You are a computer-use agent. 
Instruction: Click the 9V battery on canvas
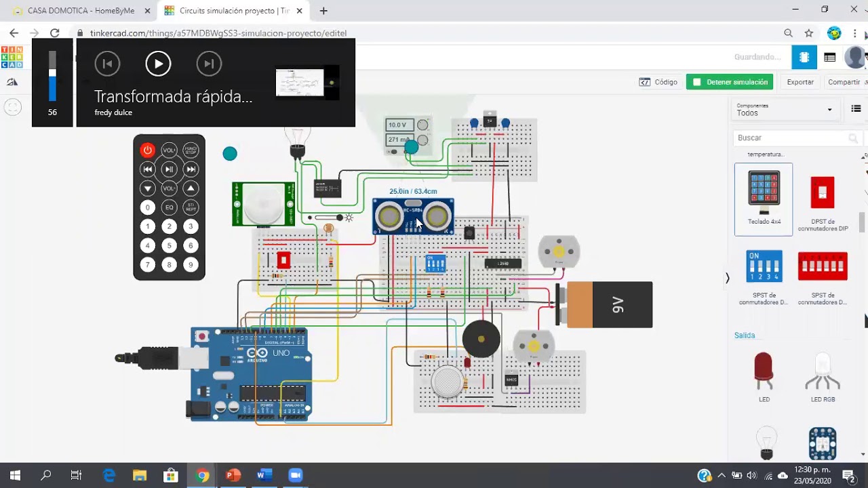pyautogui.click(x=604, y=305)
